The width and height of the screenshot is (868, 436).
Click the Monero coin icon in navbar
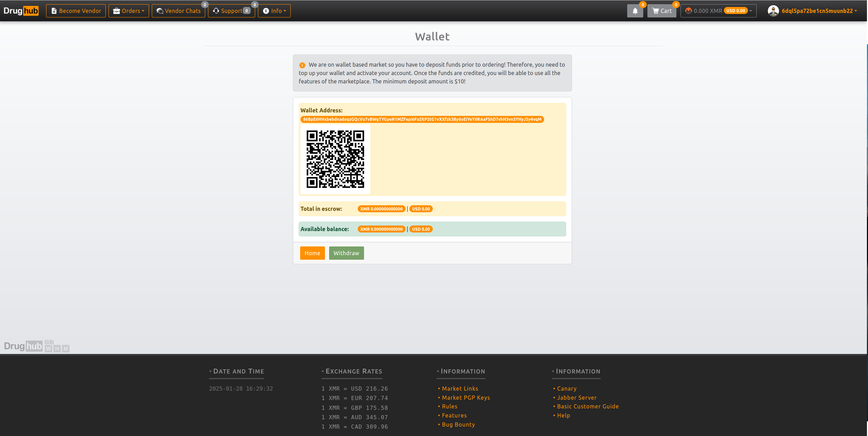(688, 11)
